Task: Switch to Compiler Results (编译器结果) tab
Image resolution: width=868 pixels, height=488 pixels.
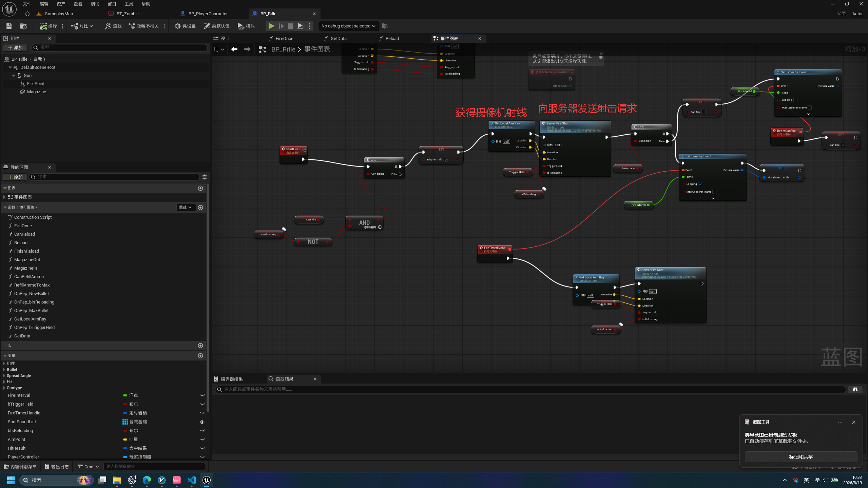Action: point(232,379)
